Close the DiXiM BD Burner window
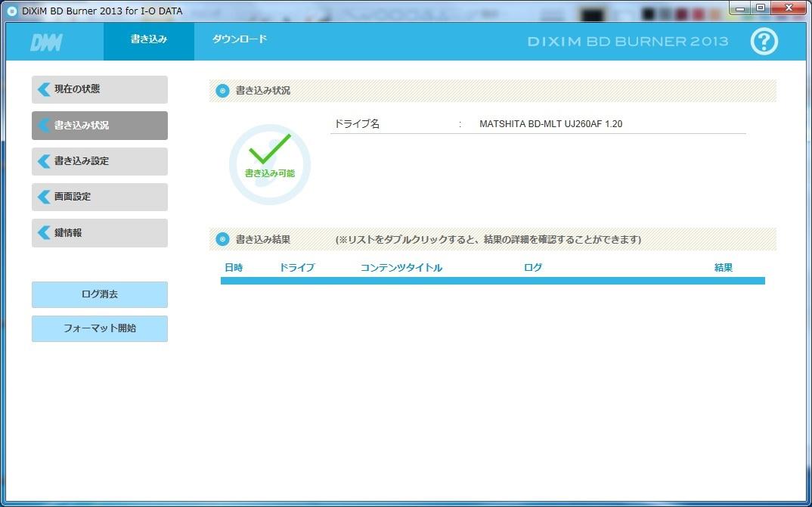 pos(788,8)
